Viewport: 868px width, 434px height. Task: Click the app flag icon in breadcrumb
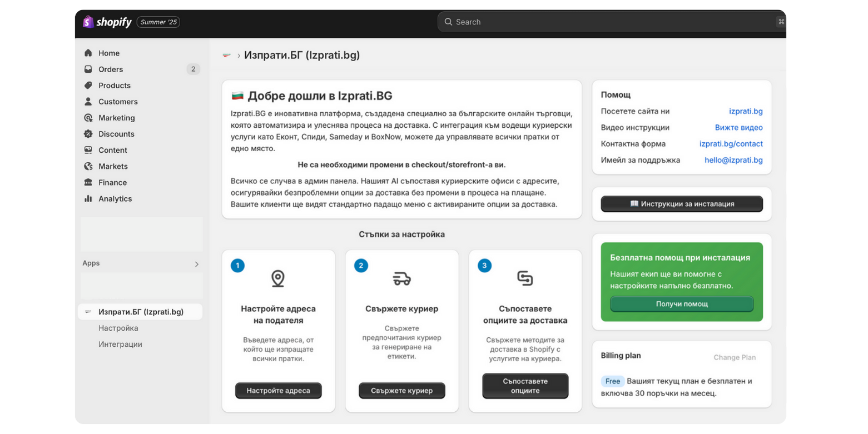226,56
